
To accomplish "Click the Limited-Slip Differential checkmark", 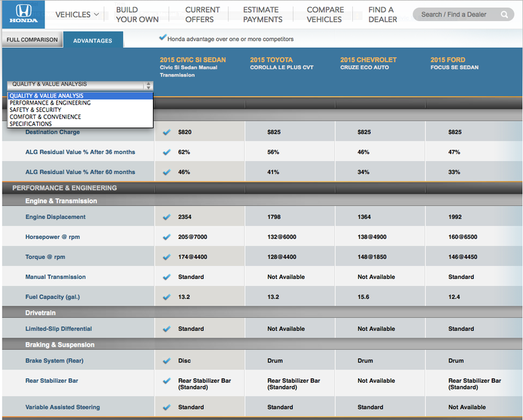I will (167, 328).
